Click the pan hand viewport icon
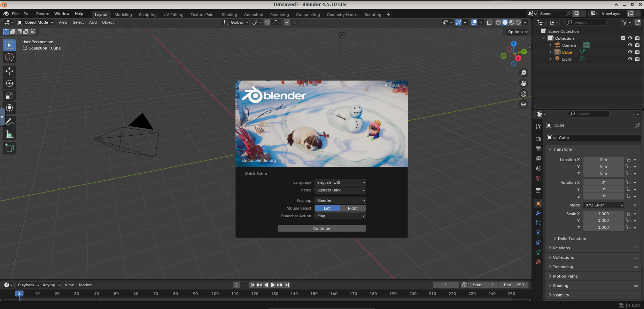Screen dimensions: 644x309 pos(523,83)
